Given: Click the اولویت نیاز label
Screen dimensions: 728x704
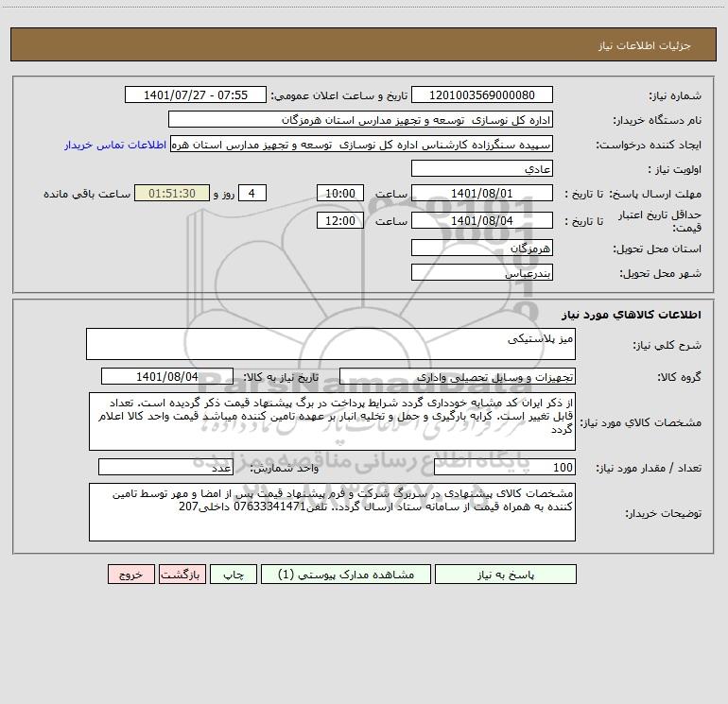Looking at the screenshot, I should click(x=675, y=170).
